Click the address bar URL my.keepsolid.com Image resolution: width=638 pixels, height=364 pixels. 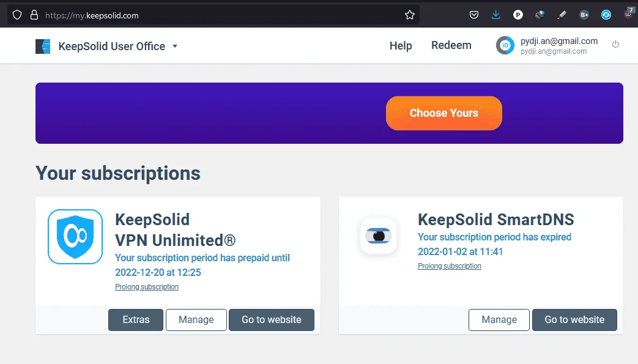92,15
